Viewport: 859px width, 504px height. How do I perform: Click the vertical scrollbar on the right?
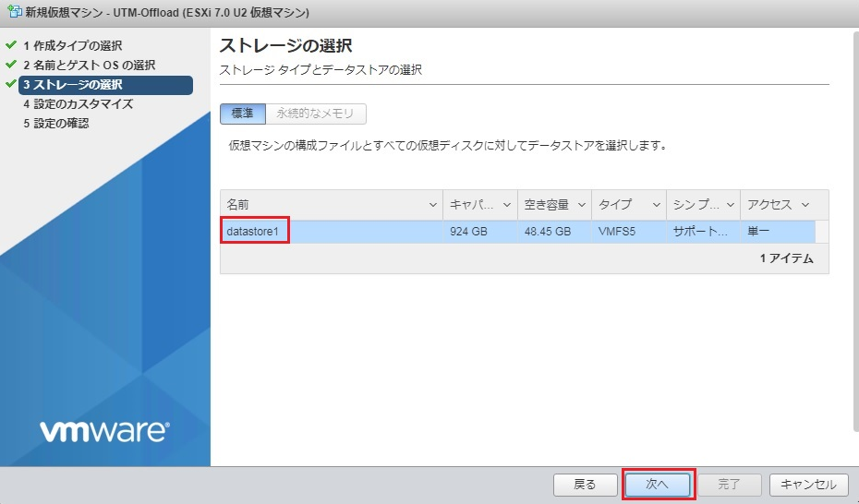point(852,231)
